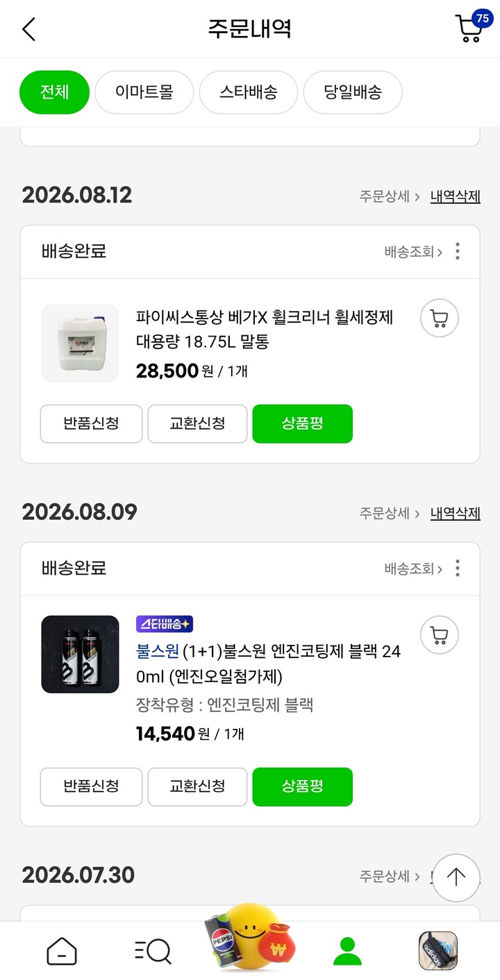Go to home via bottom nav icon
The height and width of the screenshot is (980, 500).
(x=62, y=951)
